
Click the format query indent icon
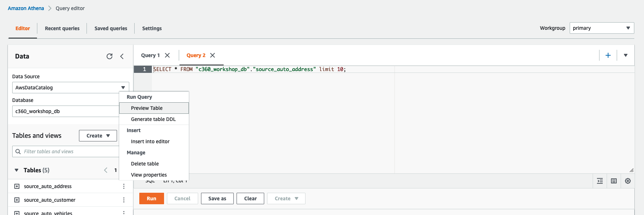[600, 181]
